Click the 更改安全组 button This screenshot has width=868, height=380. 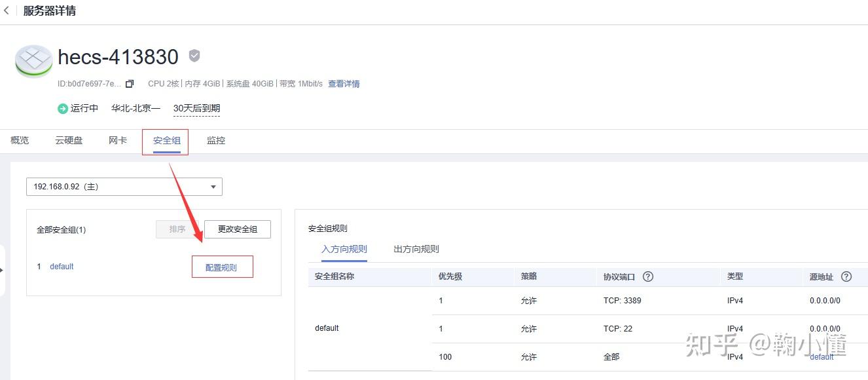click(x=238, y=229)
